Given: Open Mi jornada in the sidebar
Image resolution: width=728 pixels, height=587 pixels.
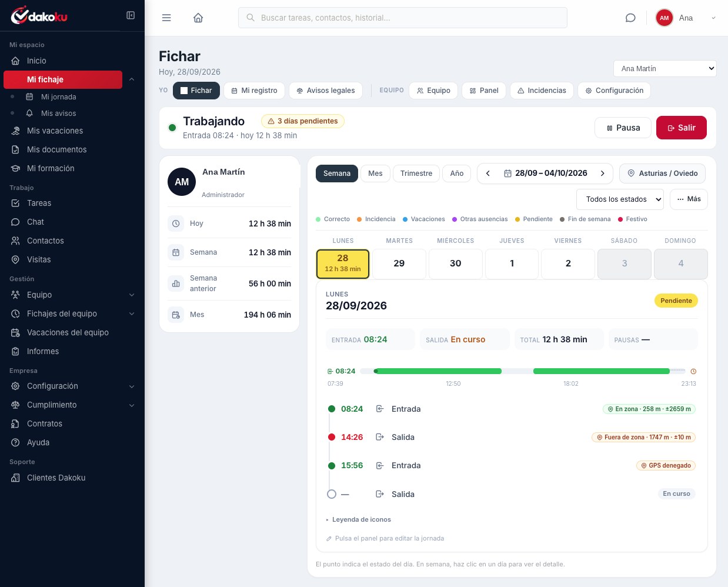Looking at the screenshot, I should pyautogui.click(x=59, y=96).
